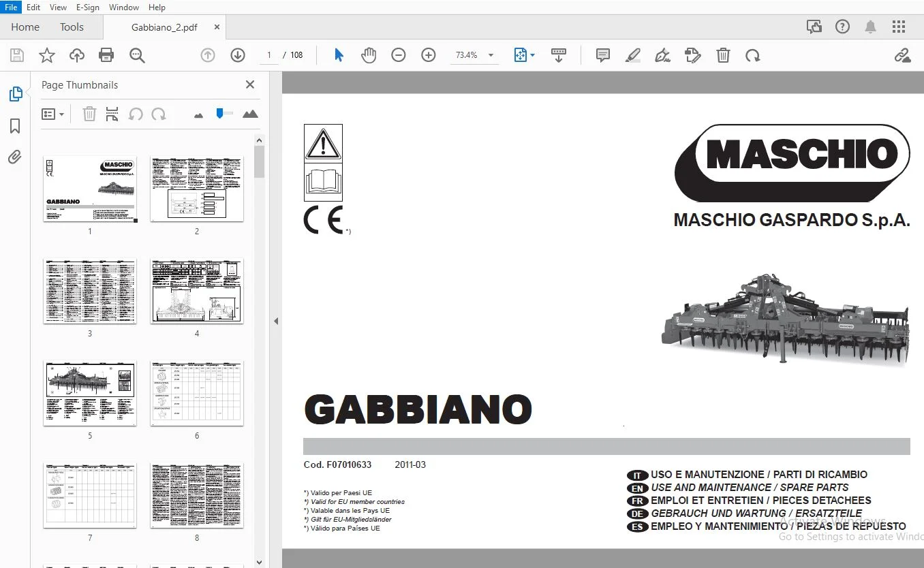The width and height of the screenshot is (924, 568).
Task: Open the E-Sign menu
Action: [87, 7]
